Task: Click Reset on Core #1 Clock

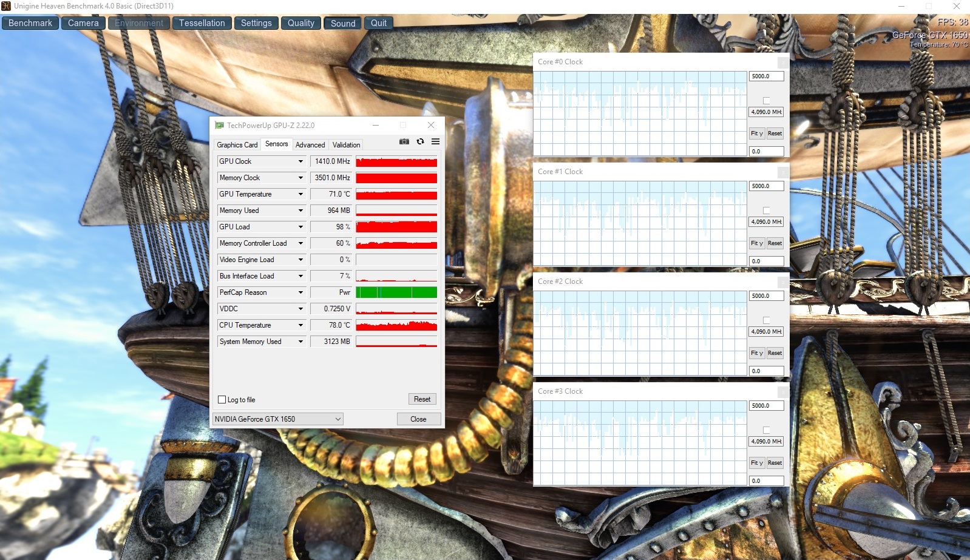Action: [x=775, y=243]
